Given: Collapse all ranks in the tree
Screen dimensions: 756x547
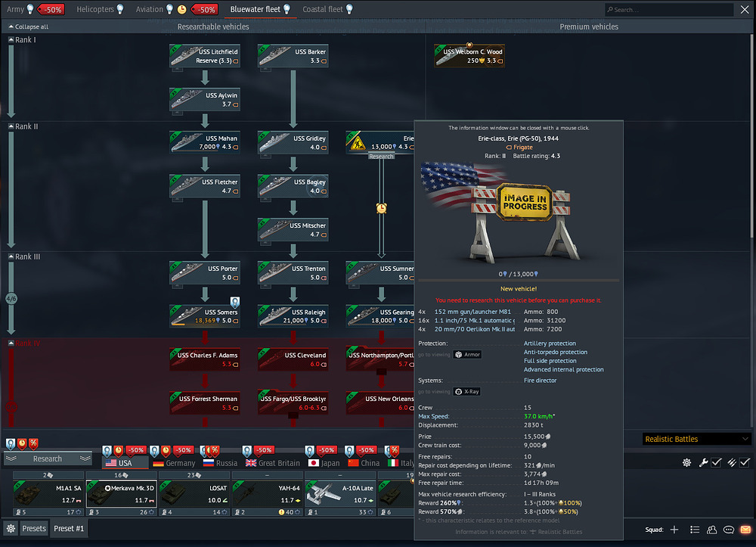Looking at the screenshot, I should point(29,26).
